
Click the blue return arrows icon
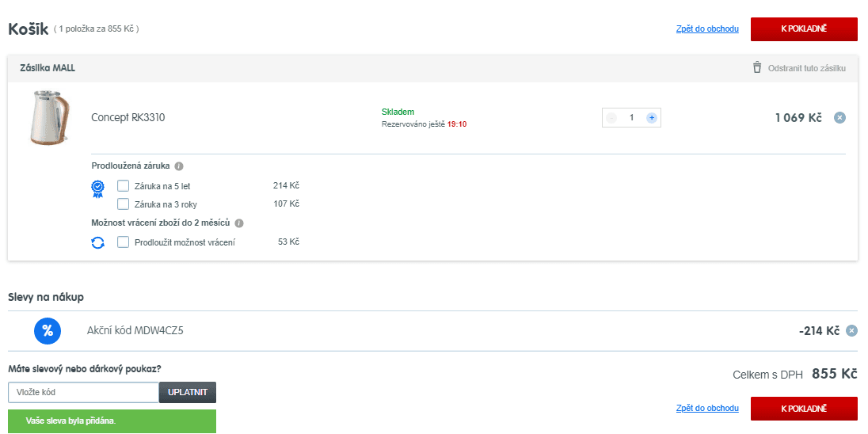pyautogui.click(x=98, y=242)
